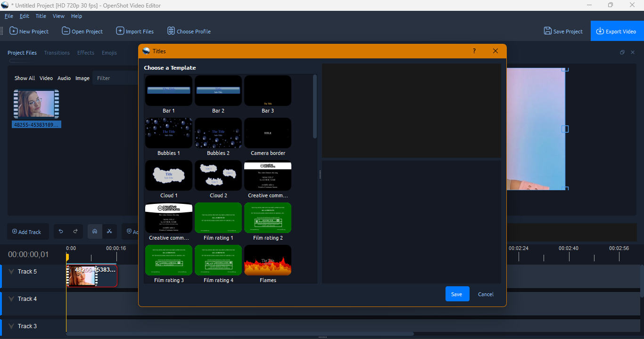Screen dimensions: 644x339
Task: Float the video preview dock panel
Action: click(x=622, y=52)
